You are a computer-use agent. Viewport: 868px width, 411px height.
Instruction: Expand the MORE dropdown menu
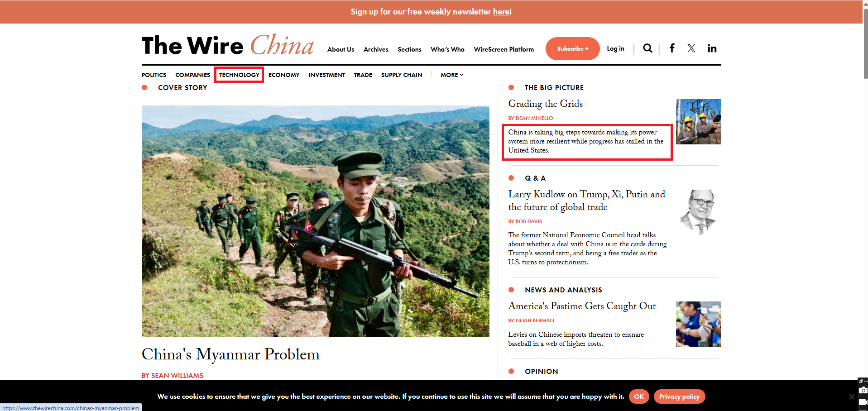(452, 75)
